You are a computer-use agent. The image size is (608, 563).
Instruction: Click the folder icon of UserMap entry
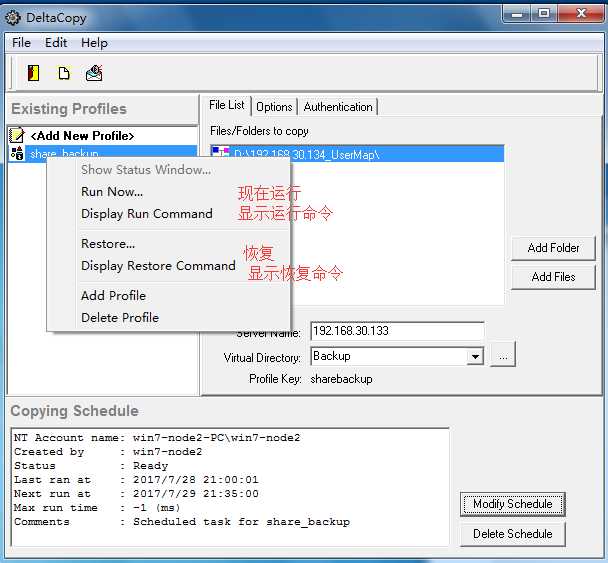[x=221, y=152]
